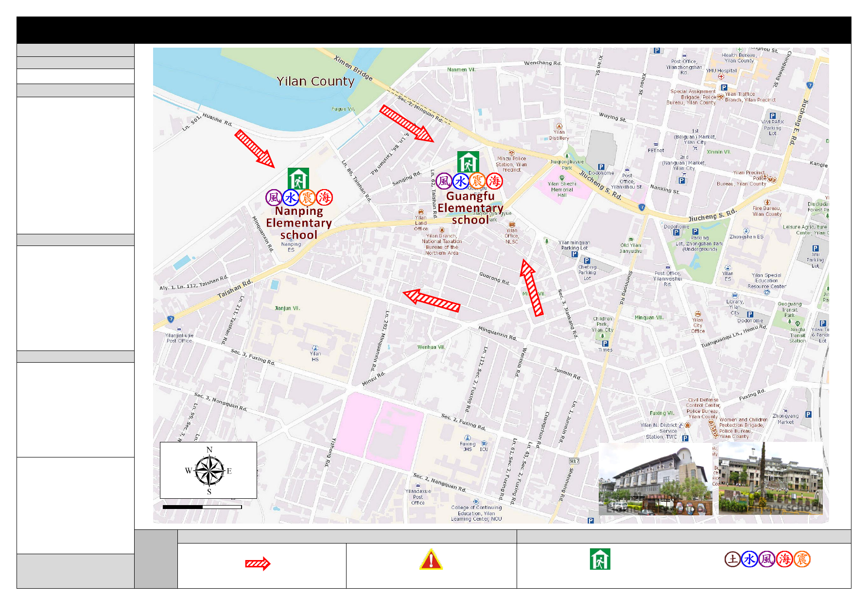Click the Fuguo Vil. label
This screenshot has width=868, height=614.
pyautogui.click(x=343, y=109)
